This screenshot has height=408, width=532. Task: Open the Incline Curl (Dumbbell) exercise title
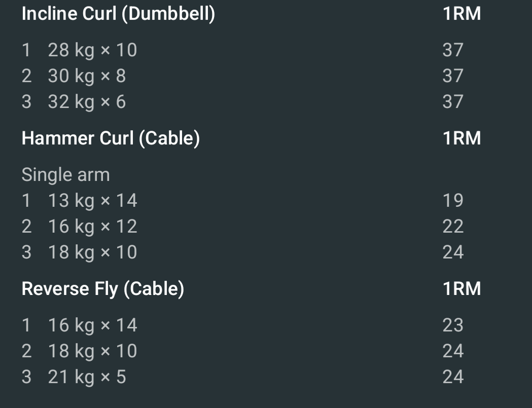118,14
